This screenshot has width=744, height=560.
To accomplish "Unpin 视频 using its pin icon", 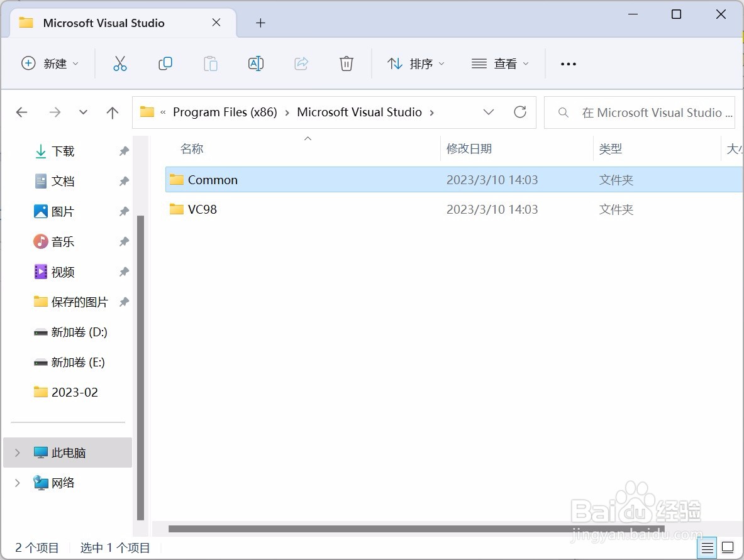I will pos(124,272).
